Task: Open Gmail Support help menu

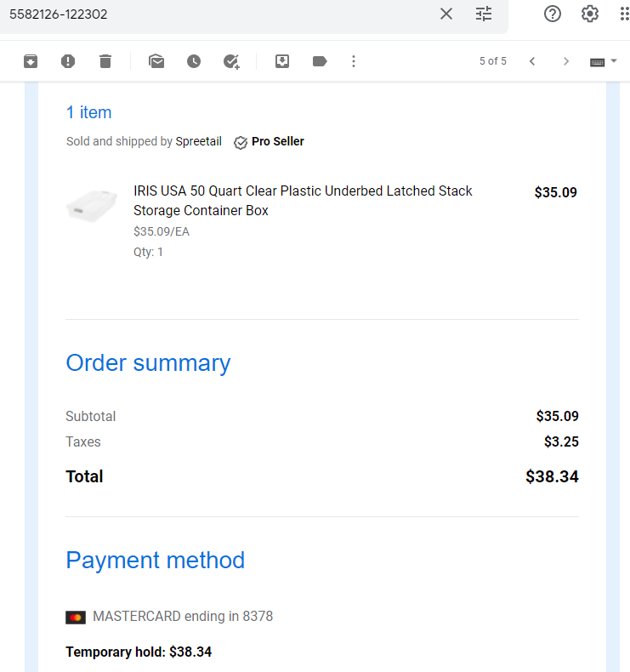Action: pos(553,14)
